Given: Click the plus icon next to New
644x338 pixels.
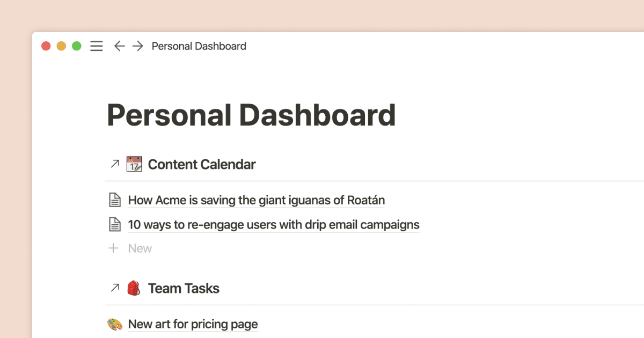Looking at the screenshot, I should (113, 248).
